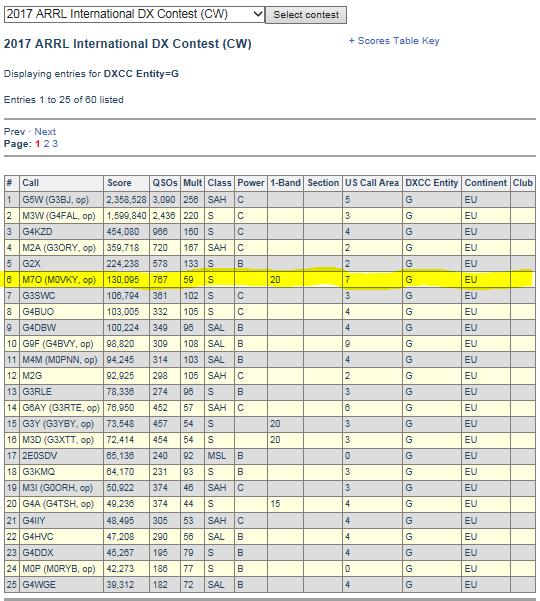Click 1-Band value 15 in G4A row
Screen dimensions: 540x601
275,504
